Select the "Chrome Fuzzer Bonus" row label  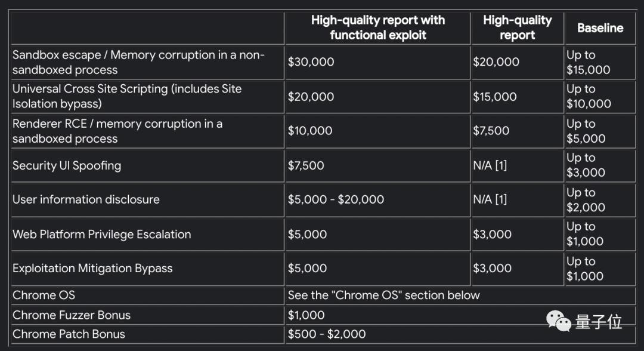[72, 315]
